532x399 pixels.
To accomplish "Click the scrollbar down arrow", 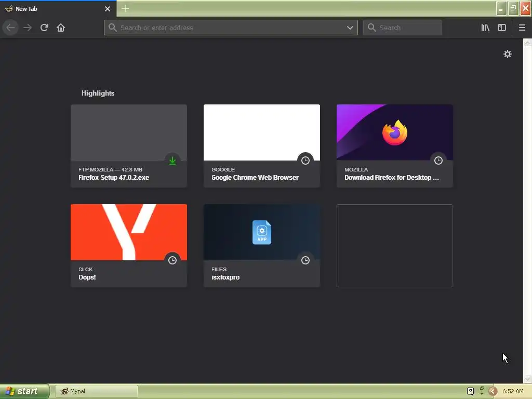I will pyautogui.click(x=528, y=379).
